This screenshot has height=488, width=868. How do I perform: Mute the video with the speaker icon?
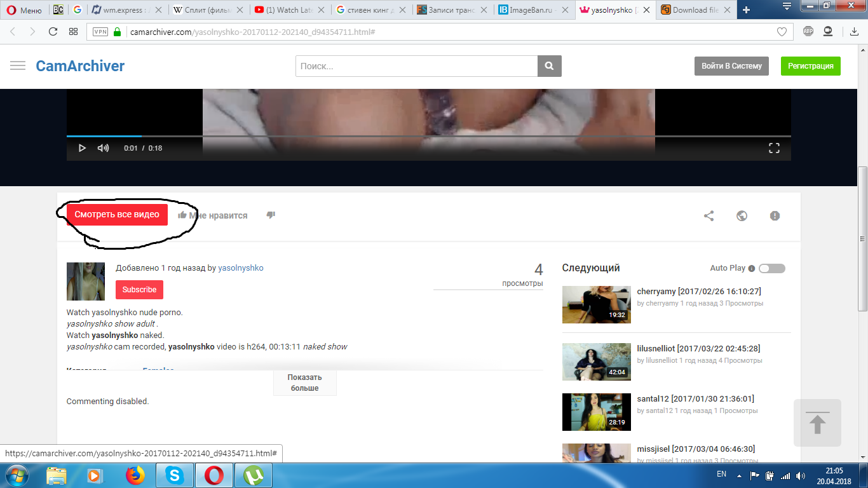[103, 148]
